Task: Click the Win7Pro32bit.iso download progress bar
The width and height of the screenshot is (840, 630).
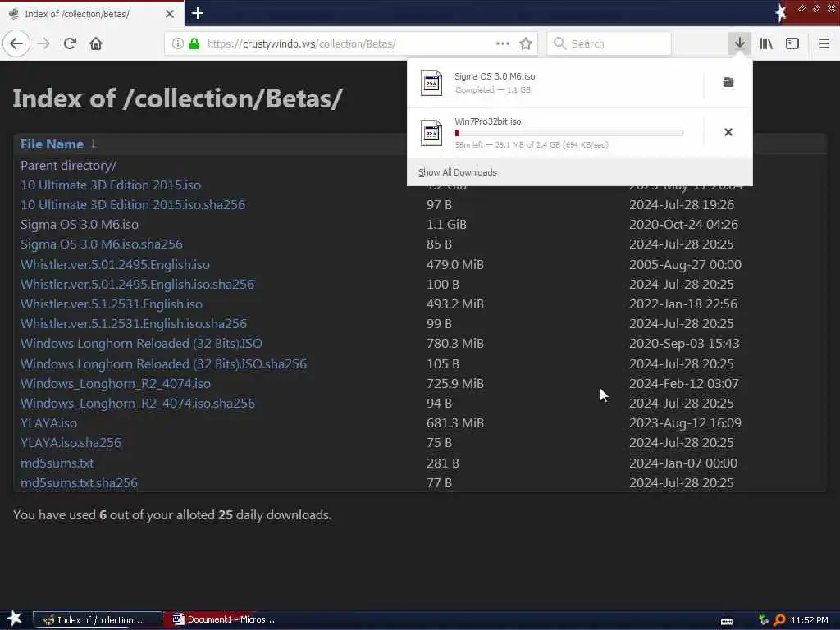Action: point(569,133)
